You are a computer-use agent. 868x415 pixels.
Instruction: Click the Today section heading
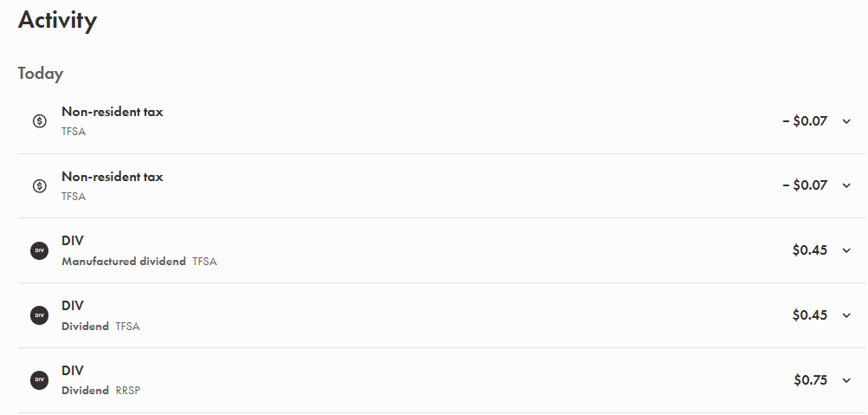41,73
